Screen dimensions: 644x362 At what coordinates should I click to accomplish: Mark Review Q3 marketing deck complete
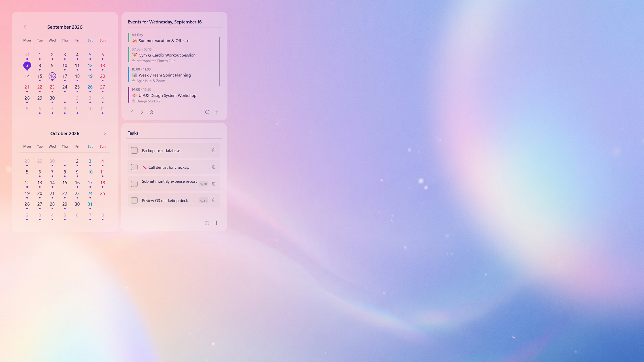[134, 200]
